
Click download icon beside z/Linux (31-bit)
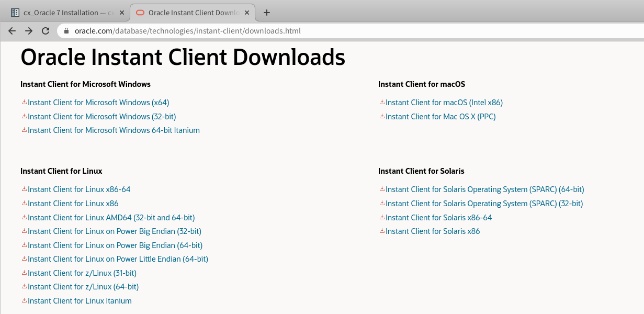24,273
